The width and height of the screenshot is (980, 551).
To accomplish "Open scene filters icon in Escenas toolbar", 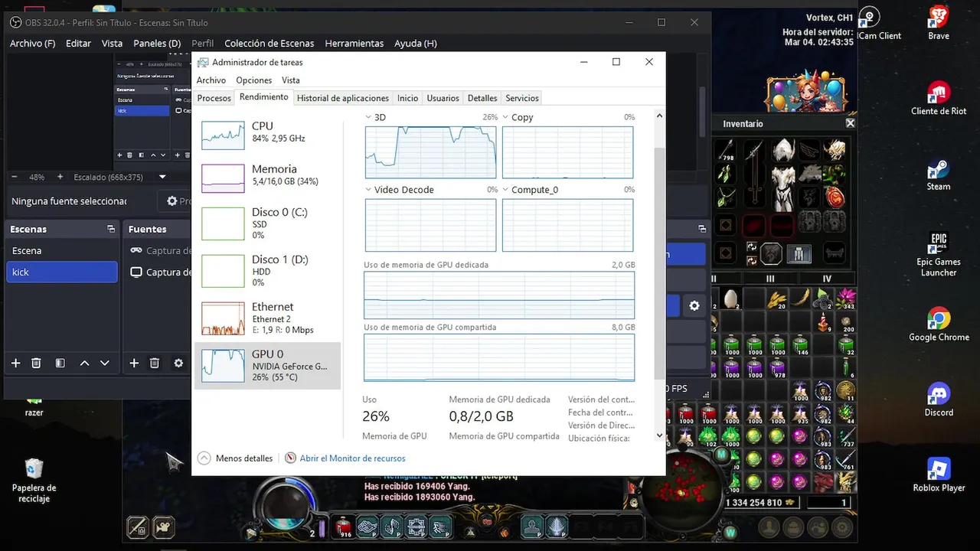I will [x=60, y=363].
